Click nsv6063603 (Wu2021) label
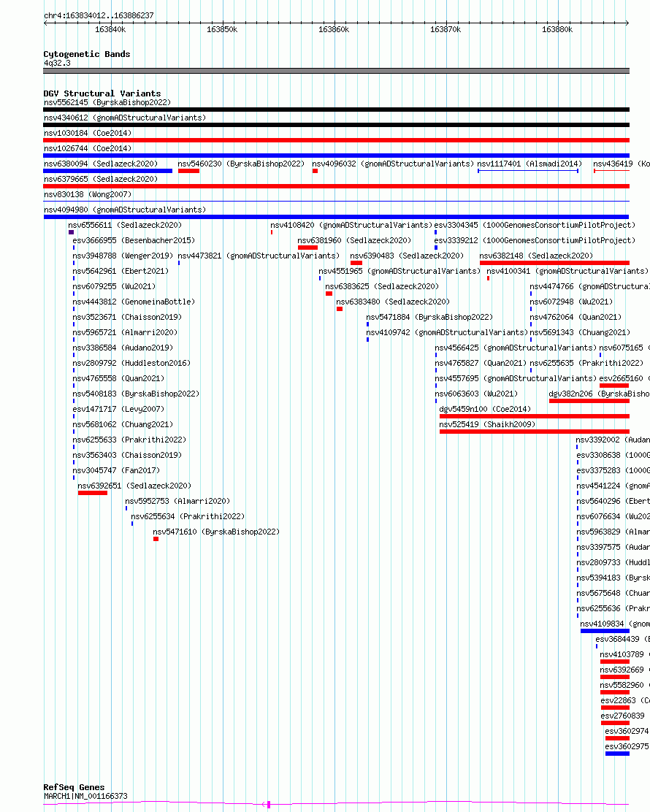The image size is (650, 812). pyautogui.click(x=476, y=394)
